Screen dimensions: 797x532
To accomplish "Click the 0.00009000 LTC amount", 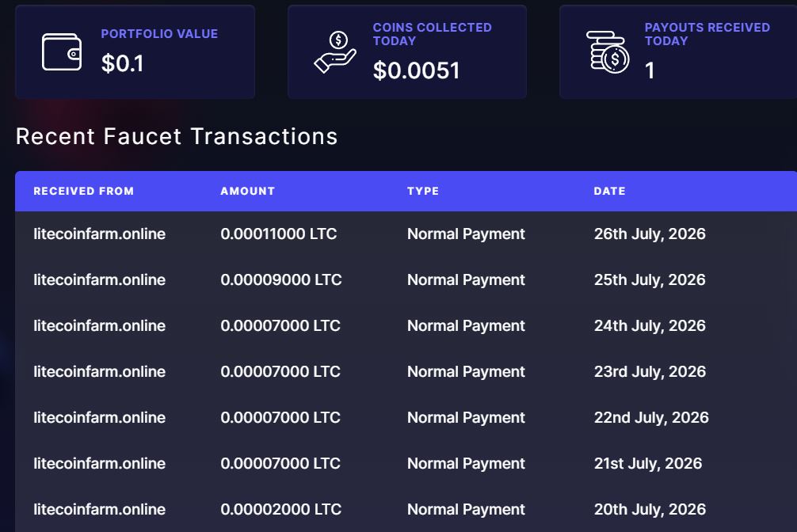I will click(281, 279).
